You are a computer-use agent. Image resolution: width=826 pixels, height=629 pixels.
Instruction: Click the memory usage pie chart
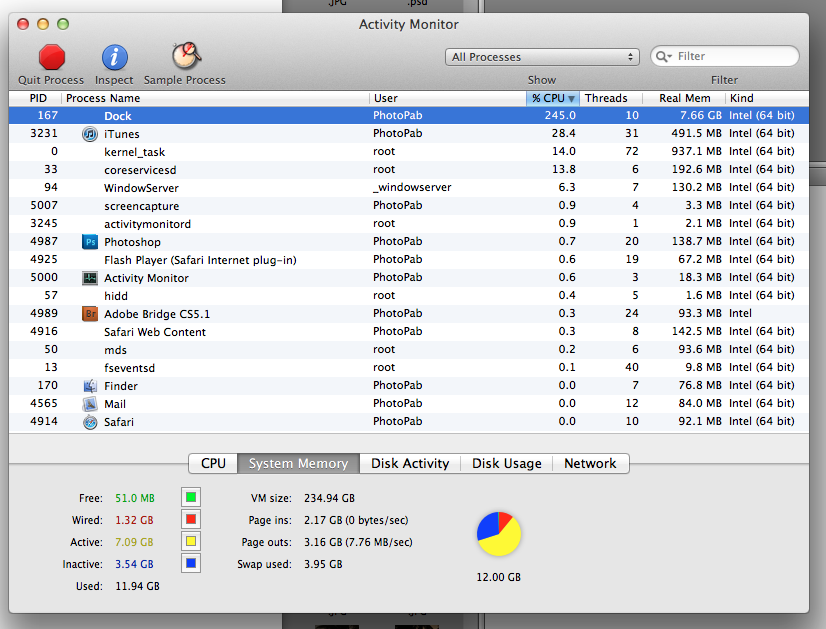coord(499,534)
